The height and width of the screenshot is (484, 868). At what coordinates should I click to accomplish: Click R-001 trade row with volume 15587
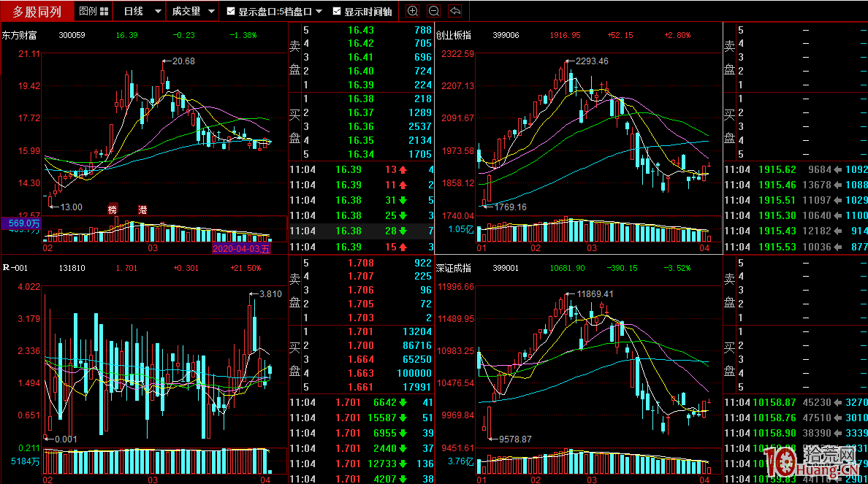pyautogui.click(x=362, y=418)
